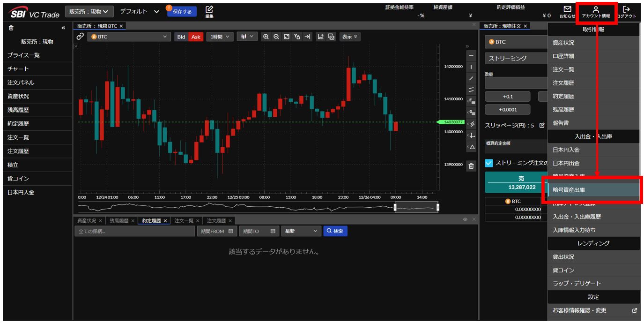Select 入出金・入出庫履歴 menu entry
Image resolution: width=644 pixels, height=324 pixels.
click(593, 217)
